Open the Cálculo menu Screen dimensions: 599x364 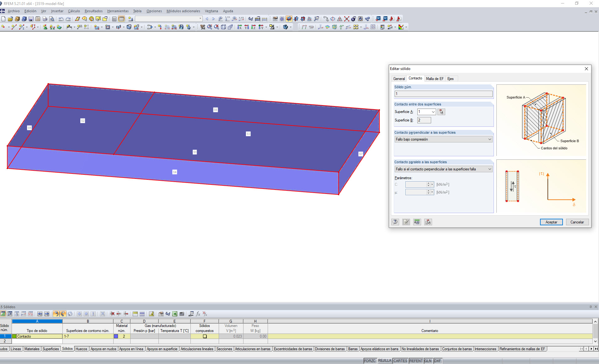coord(74,11)
